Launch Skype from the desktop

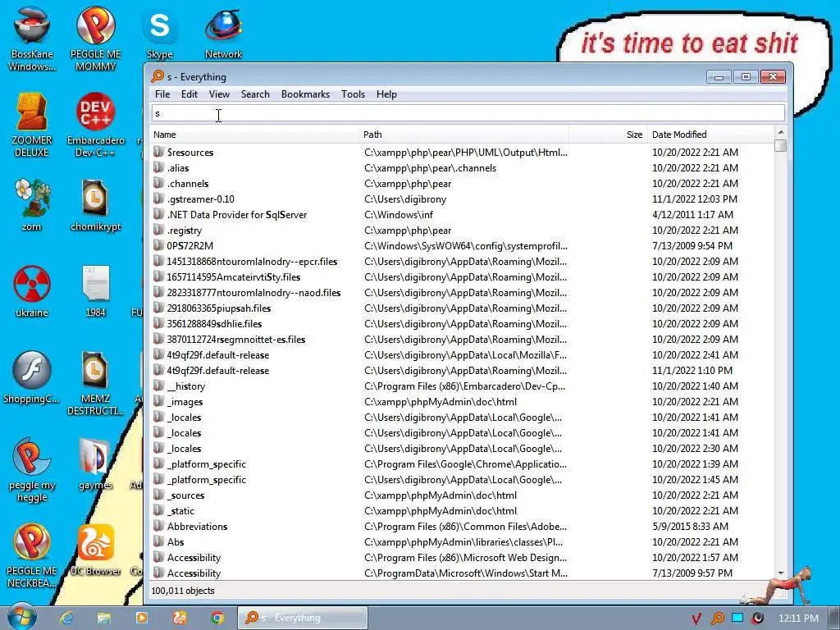click(x=160, y=33)
